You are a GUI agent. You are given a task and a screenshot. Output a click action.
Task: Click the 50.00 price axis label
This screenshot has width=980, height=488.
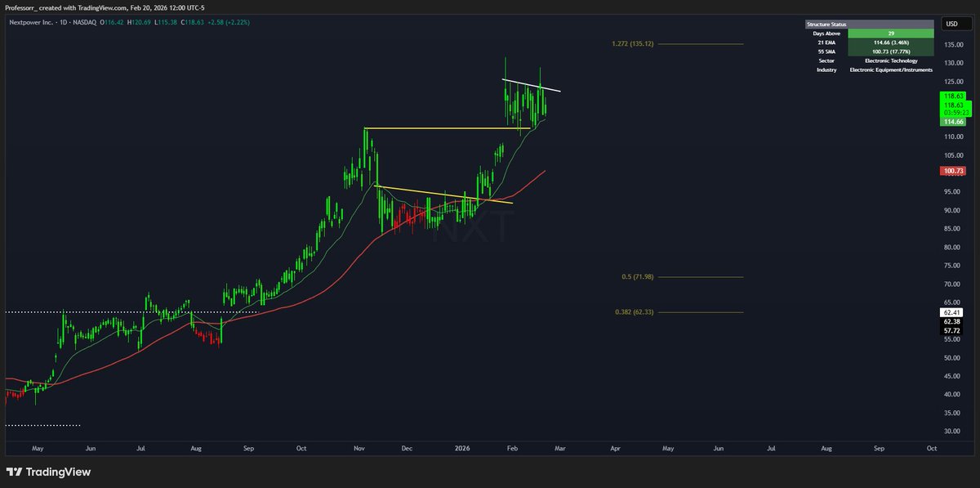coord(953,358)
